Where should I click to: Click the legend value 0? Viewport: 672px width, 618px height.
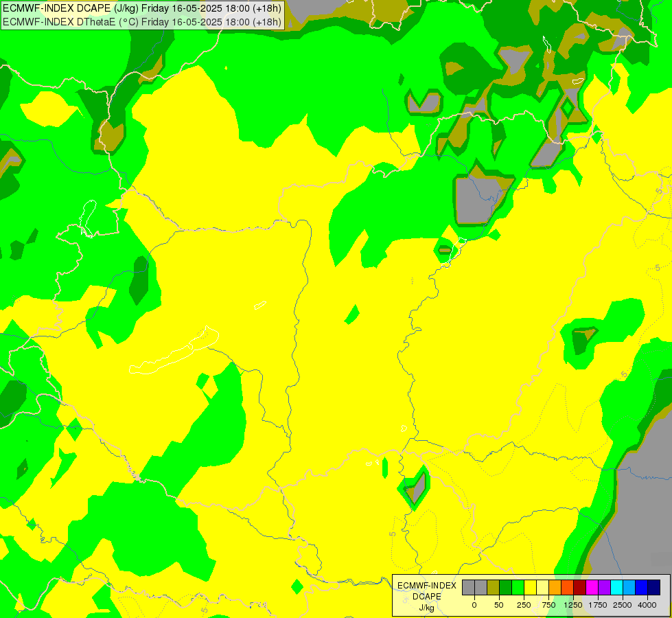tap(474, 605)
